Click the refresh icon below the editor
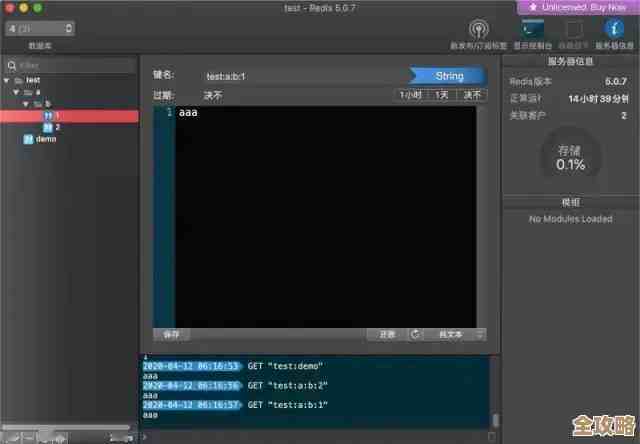The image size is (640, 444). point(415,334)
